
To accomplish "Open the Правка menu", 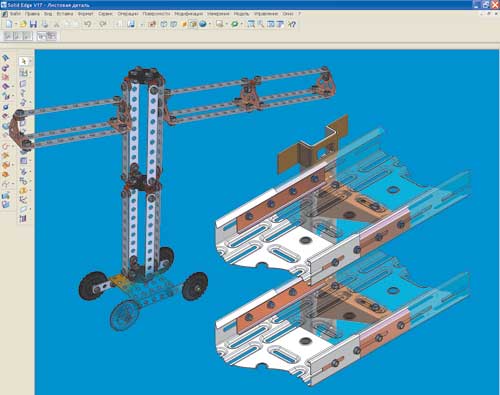I will (32, 14).
